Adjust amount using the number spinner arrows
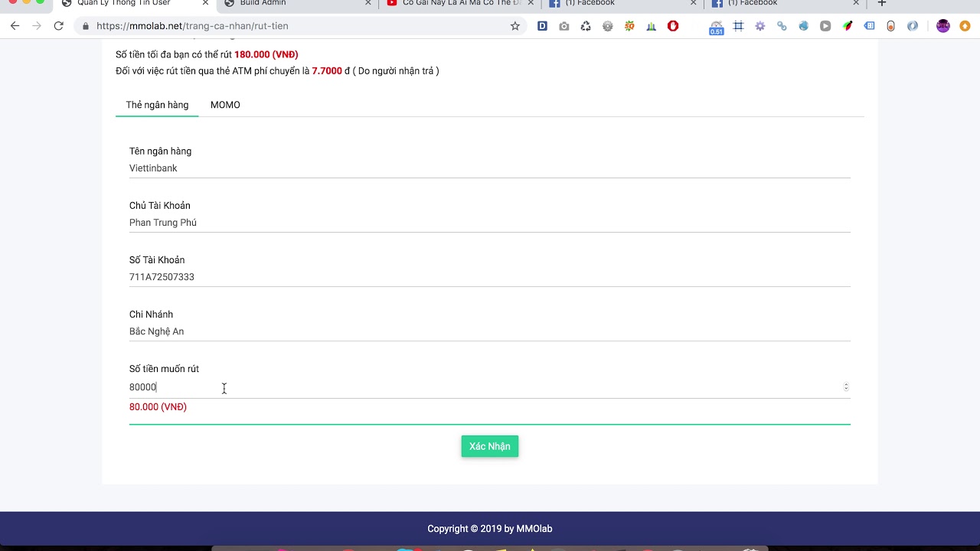Image resolution: width=980 pixels, height=551 pixels. 846,386
